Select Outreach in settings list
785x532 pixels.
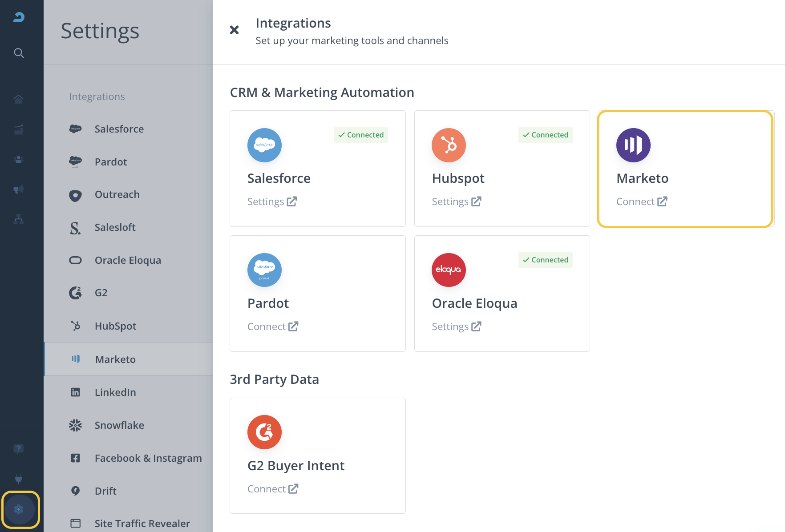pyautogui.click(x=117, y=195)
